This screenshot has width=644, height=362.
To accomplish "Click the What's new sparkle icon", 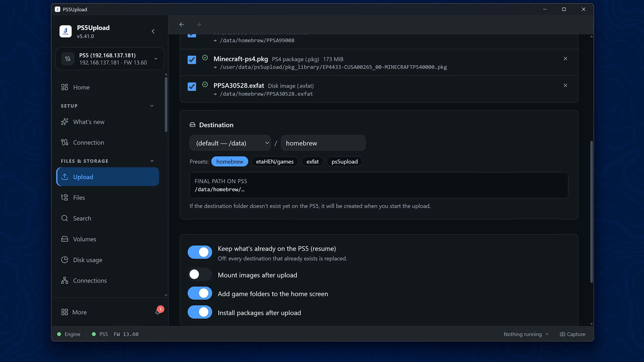I will (x=64, y=122).
